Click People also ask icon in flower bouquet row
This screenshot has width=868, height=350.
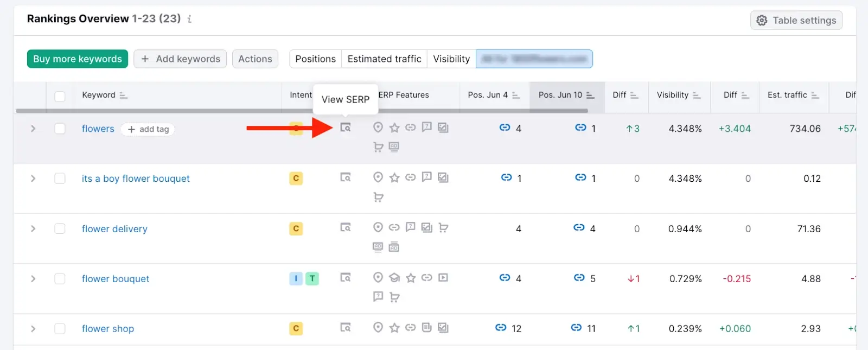click(378, 296)
